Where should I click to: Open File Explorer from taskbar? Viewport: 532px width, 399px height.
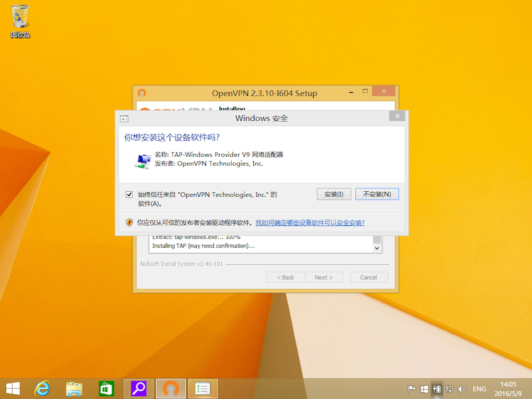coord(74,389)
